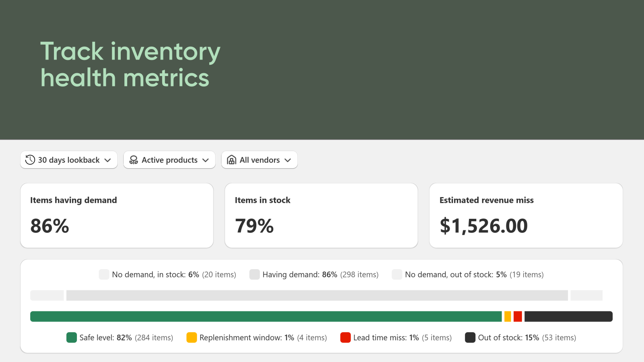
Task: Click the Items having demand metric card
Action: coord(117,215)
